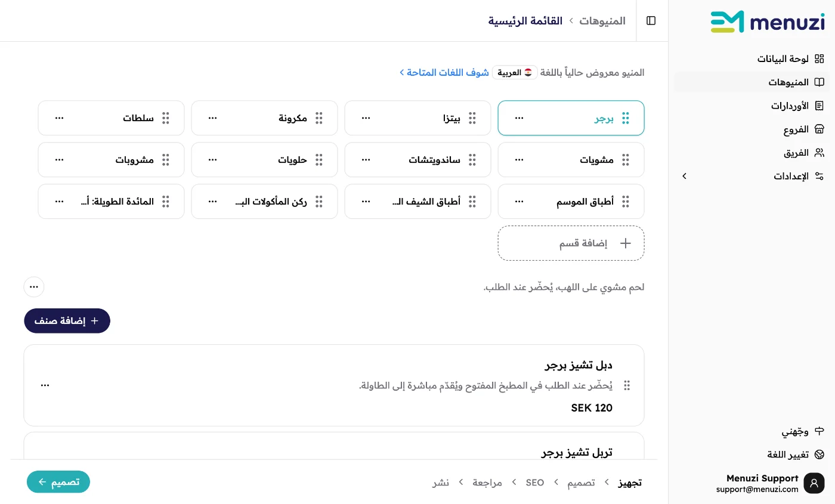Open دبل تشيز برجر item card
The width and height of the screenshot is (835, 504).
(334, 385)
